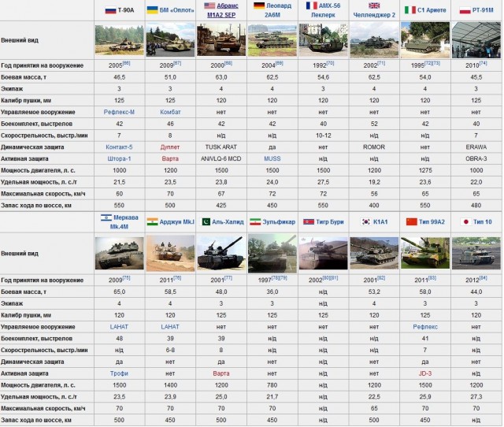Click the Pakistani flag beside Аль-Халид

(206, 222)
